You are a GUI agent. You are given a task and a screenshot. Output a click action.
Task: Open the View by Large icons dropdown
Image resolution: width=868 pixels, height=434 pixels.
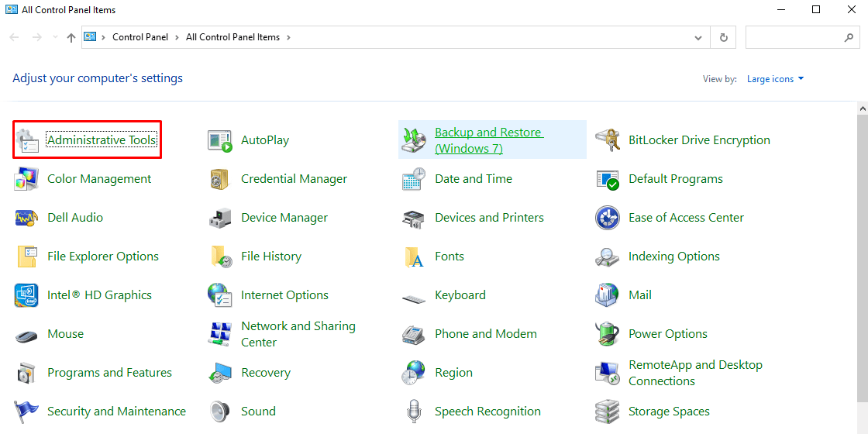tap(775, 79)
